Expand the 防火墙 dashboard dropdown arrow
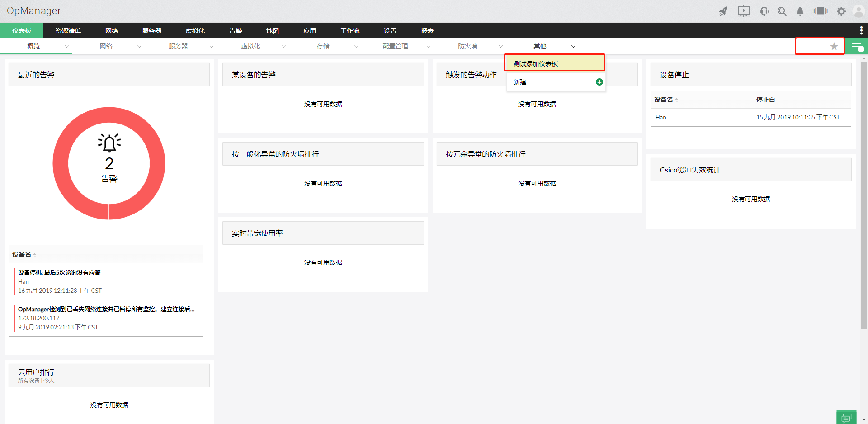 click(500, 46)
